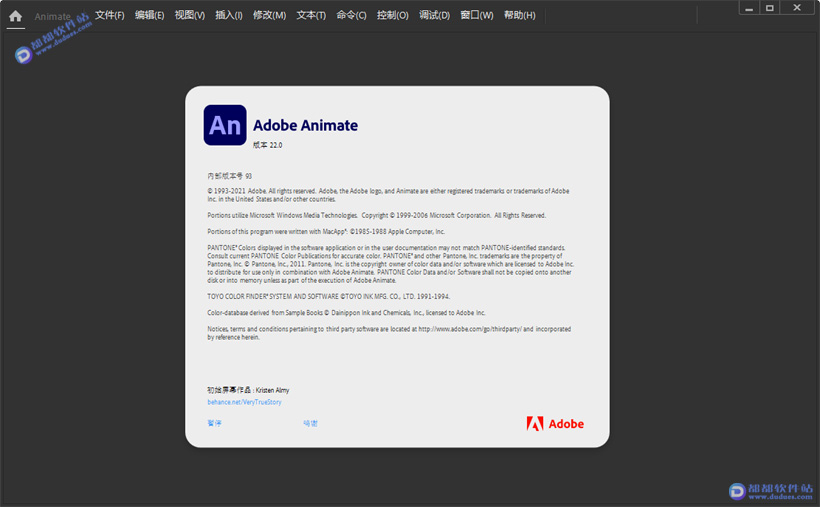Image resolution: width=820 pixels, height=507 pixels.
Task: Click the Adobe Animate title text
Action: pyautogui.click(x=305, y=126)
